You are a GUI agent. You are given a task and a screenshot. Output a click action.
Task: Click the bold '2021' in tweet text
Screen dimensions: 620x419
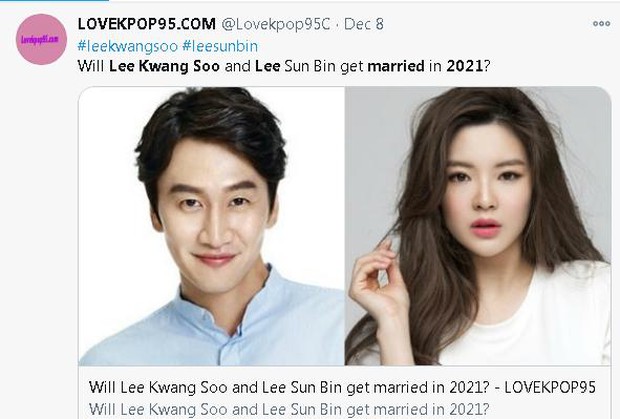[x=465, y=66]
